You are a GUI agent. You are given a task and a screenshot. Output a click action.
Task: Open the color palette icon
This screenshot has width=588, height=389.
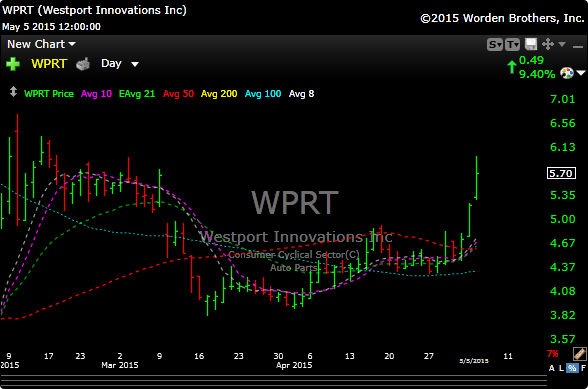[x=567, y=73]
